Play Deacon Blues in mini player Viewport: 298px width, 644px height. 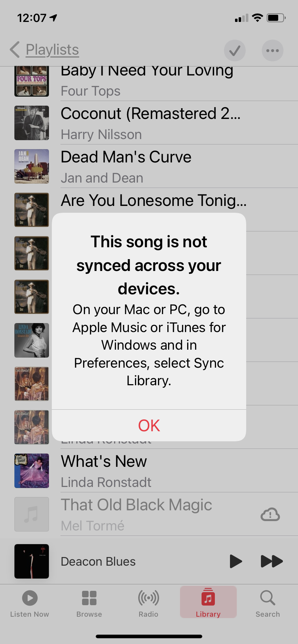(x=236, y=561)
